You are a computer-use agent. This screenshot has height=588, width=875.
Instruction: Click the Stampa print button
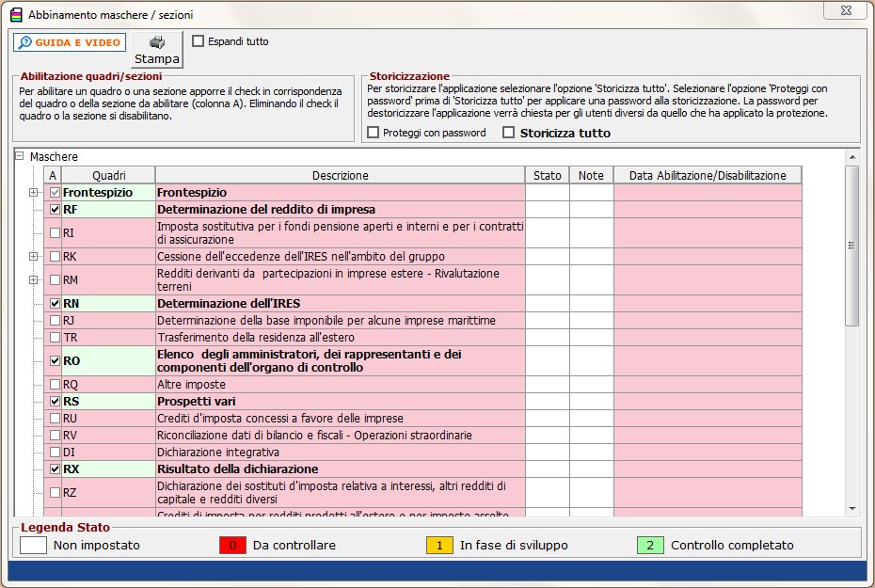(x=157, y=50)
